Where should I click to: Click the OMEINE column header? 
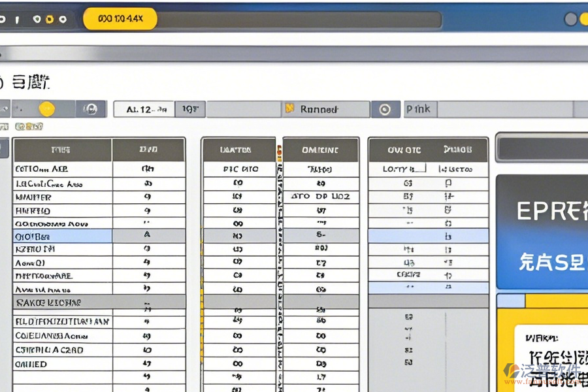320,150
